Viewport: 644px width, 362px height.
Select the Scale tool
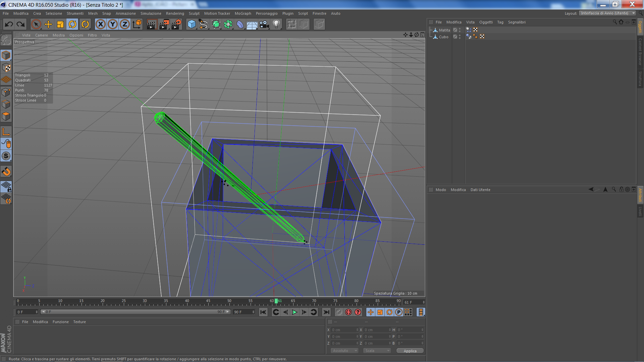60,24
